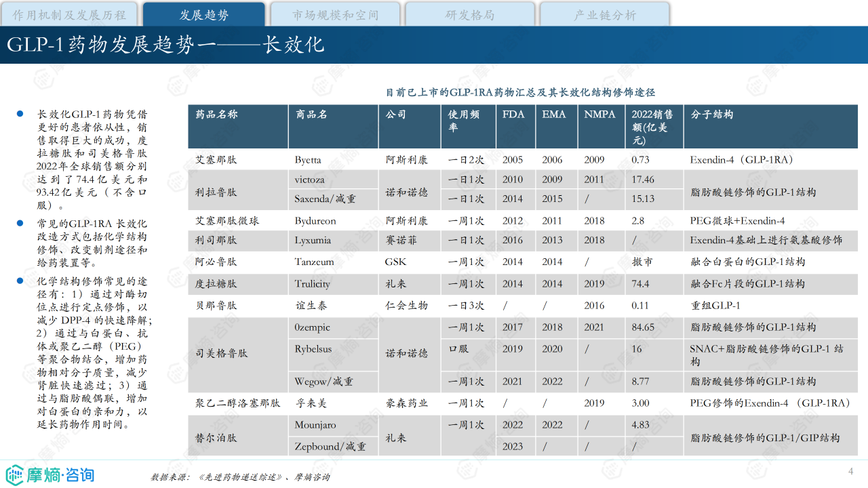Click the 摩熵咨询 logo
Viewport: 868px width, 488px height.
coord(50,474)
